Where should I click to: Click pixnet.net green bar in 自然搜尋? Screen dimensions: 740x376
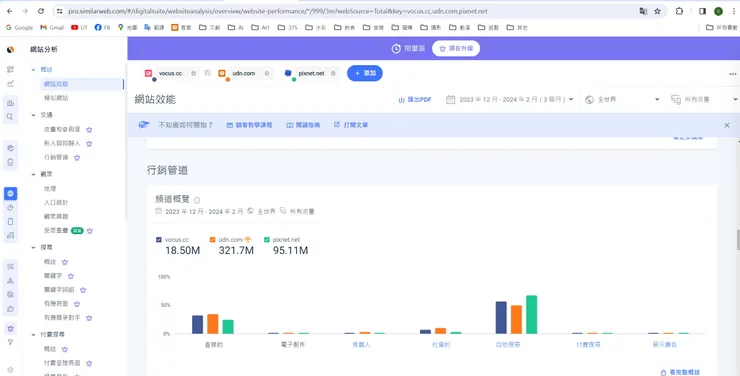[x=531, y=314]
